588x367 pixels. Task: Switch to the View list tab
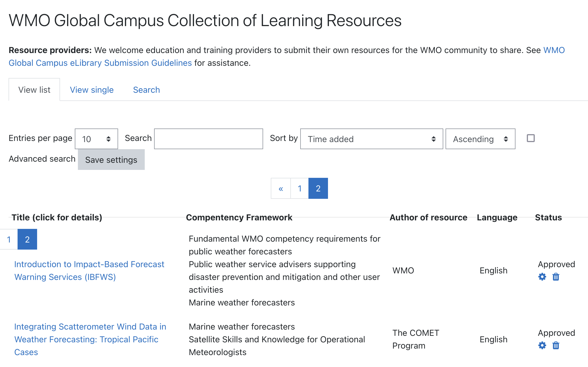[x=34, y=90]
